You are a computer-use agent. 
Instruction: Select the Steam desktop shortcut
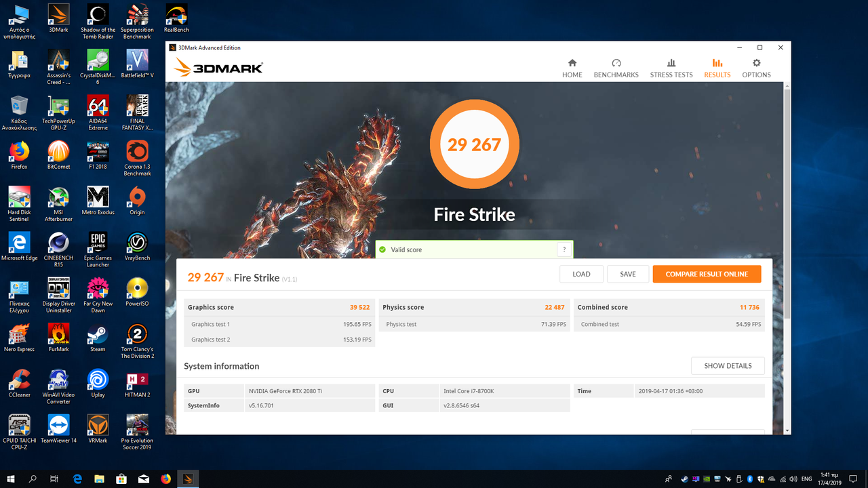click(x=98, y=338)
